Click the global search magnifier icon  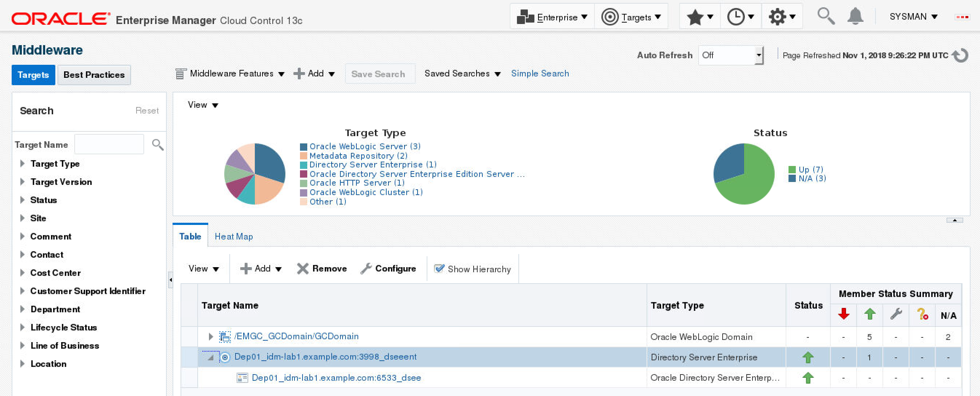click(x=826, y=16)
